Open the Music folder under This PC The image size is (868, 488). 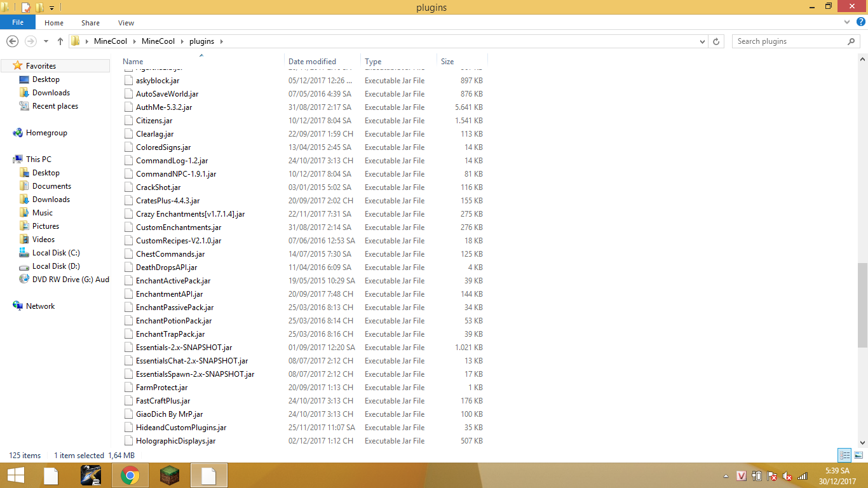click(x=43, y=213)
